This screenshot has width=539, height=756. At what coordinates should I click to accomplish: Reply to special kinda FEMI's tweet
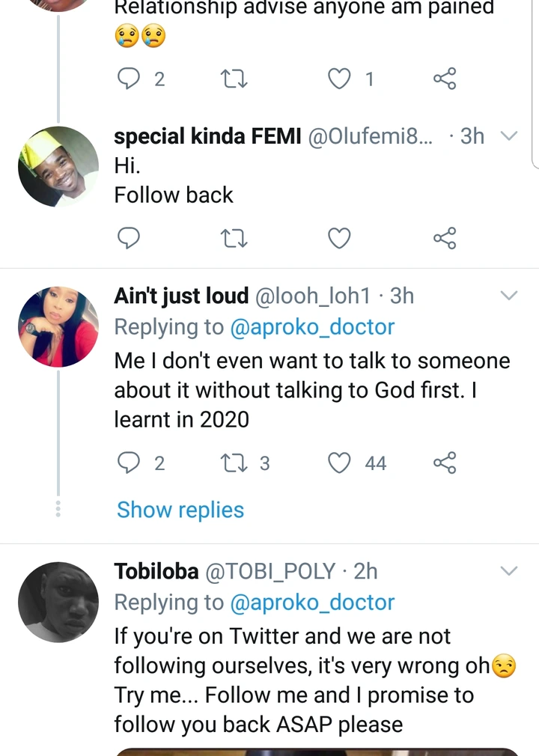pos(130,238)
